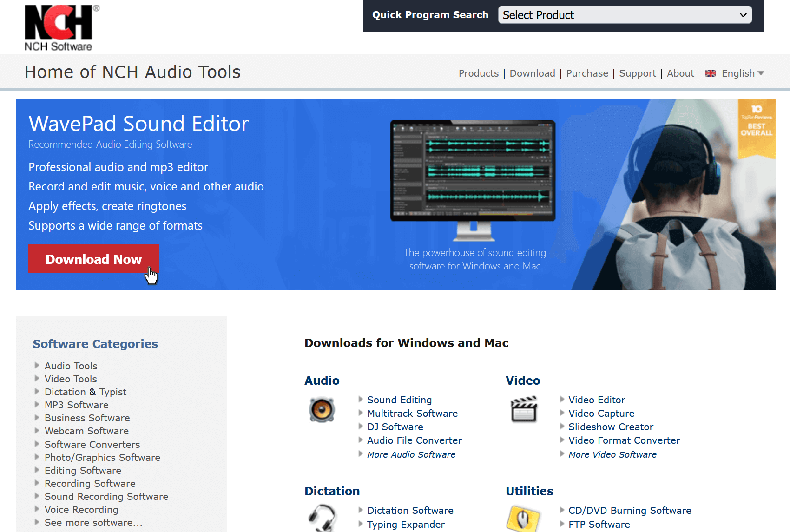
Task: Click the Dictation headset icon
Action: tap(322, 518)
